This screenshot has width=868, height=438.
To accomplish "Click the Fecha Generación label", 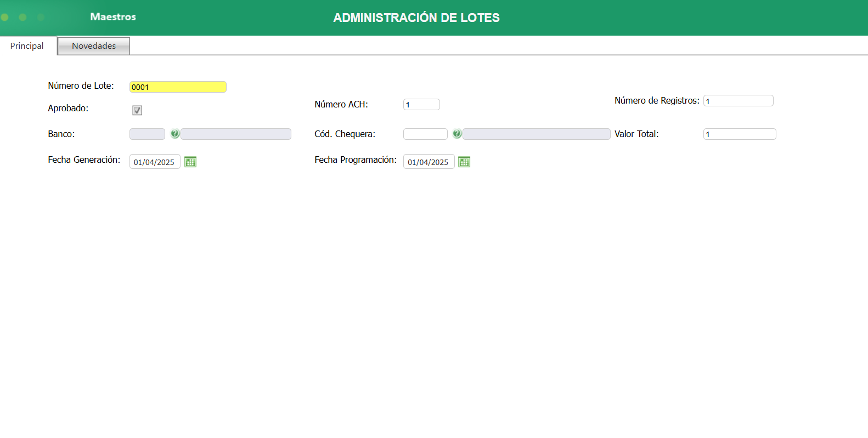I will point(84,160).
